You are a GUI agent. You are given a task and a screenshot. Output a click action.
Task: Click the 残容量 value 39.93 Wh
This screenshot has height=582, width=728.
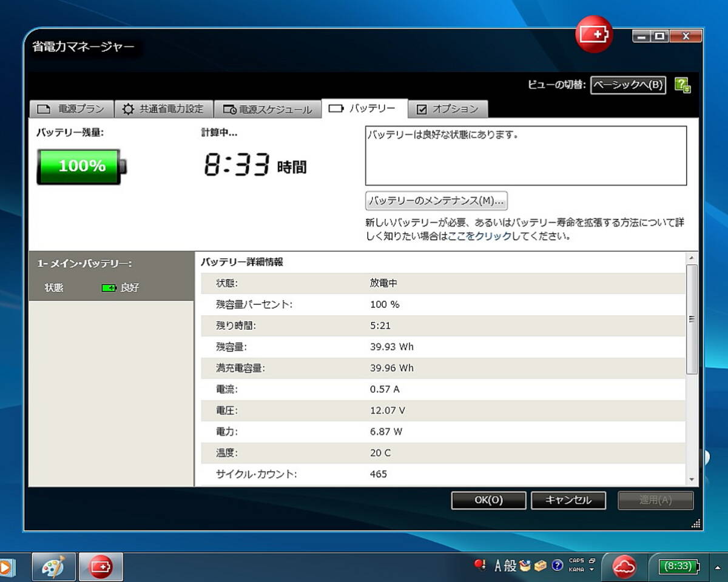[x=392, y=347]
